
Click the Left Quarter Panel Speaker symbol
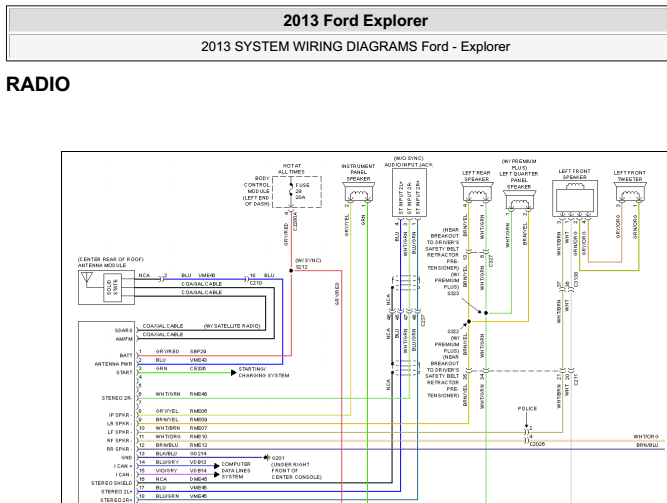tap(519, 200)
